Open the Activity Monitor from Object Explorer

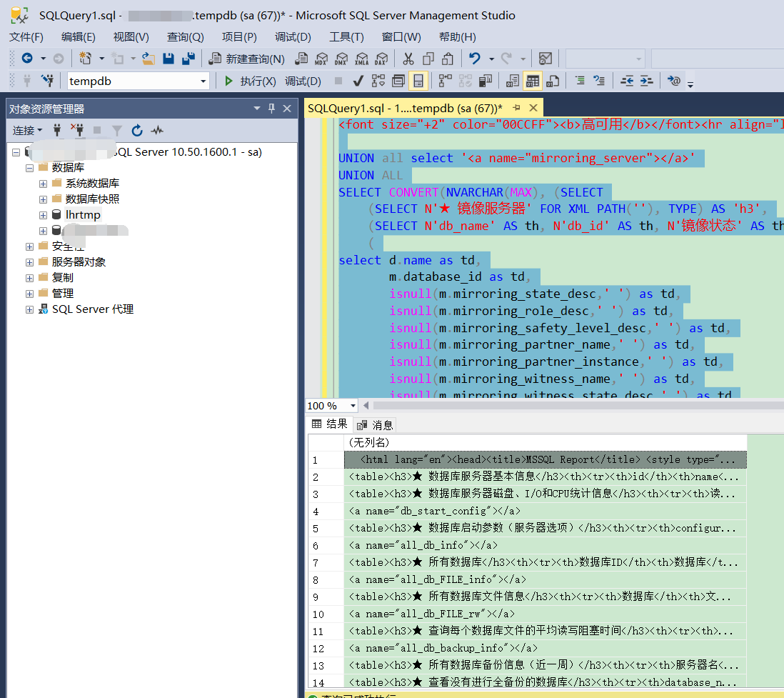[x=158, y=130]
